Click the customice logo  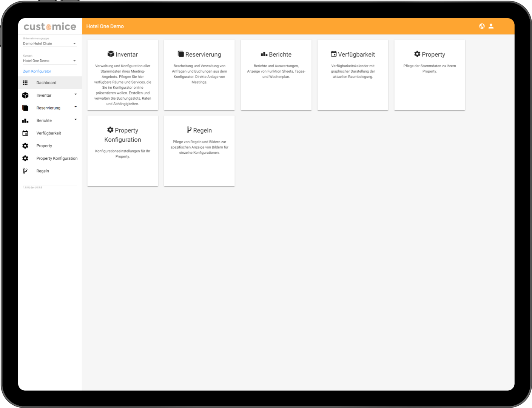pyautogui.click(x=50, y=26)
